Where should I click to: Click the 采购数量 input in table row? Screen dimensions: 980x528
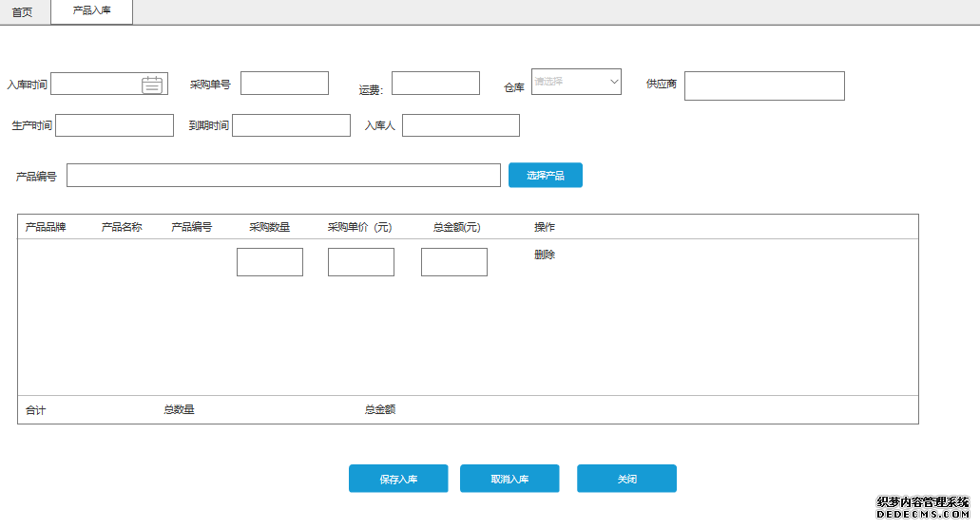(x=270, y=262)
